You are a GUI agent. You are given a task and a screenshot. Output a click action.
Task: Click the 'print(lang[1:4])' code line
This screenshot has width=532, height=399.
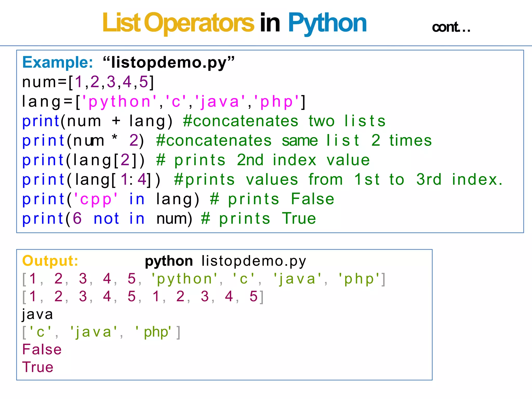(x=262, y=180)
